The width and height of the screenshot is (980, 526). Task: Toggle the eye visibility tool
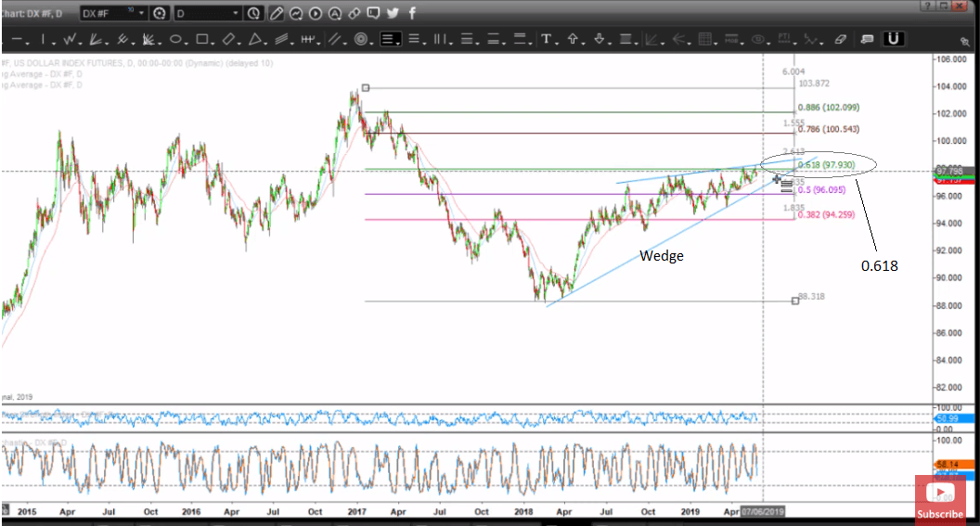tap(759, 39)
